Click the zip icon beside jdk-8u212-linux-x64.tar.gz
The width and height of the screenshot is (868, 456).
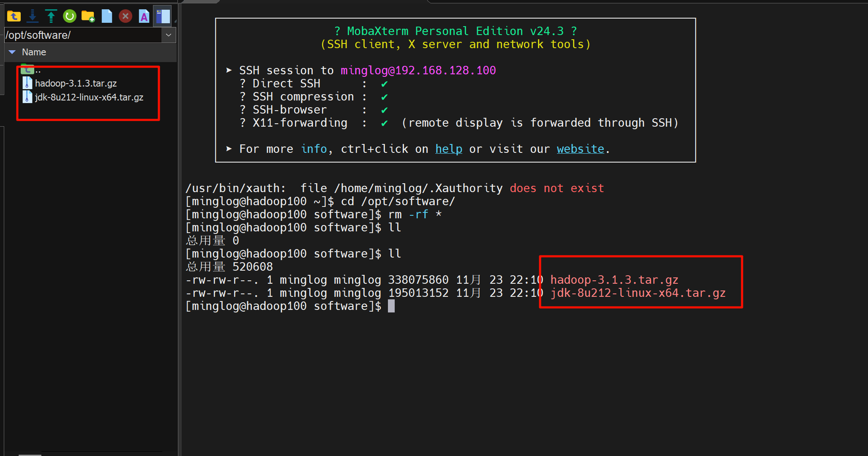(27, 97)
